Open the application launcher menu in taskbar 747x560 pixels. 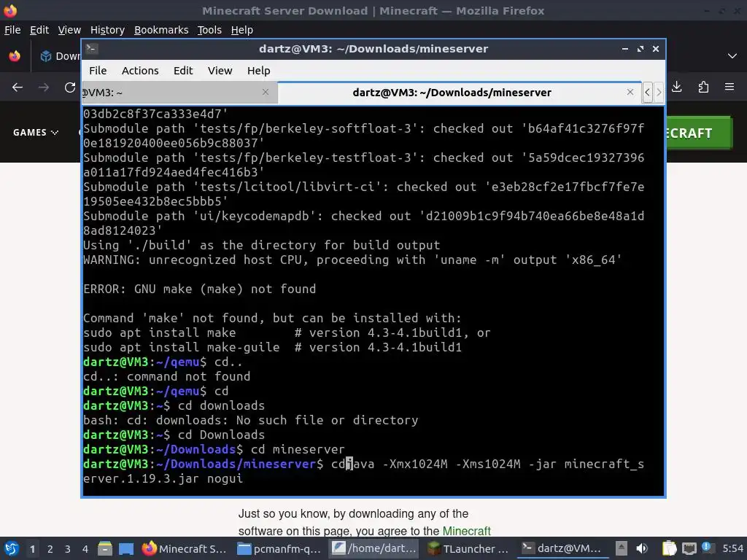pos(12,548)
